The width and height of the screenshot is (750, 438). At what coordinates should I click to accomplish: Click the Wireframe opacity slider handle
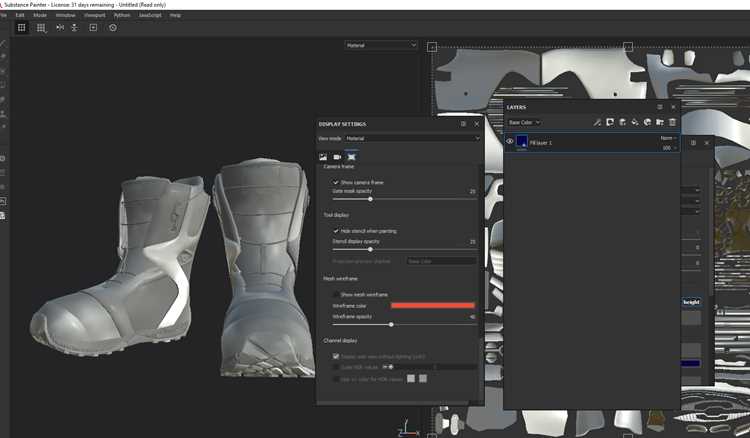pos(391,324)
